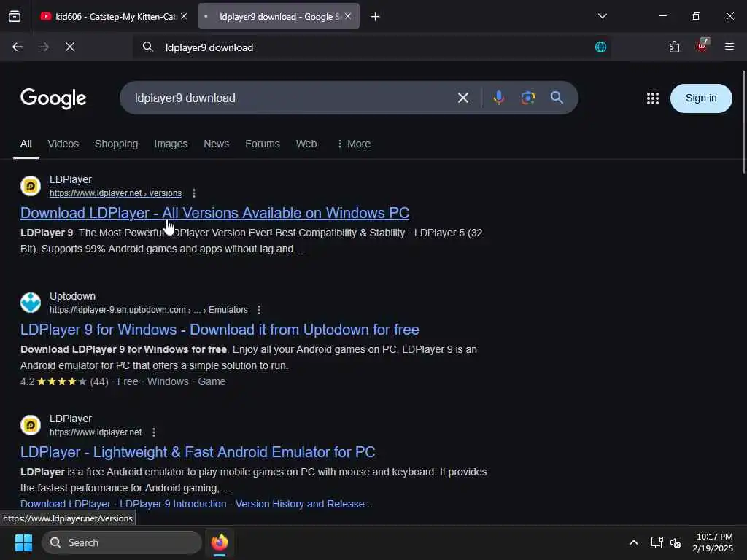
Task: Close the ldplayer9 download Google tab
Action: pyautogui.click(x=348, y=16)
